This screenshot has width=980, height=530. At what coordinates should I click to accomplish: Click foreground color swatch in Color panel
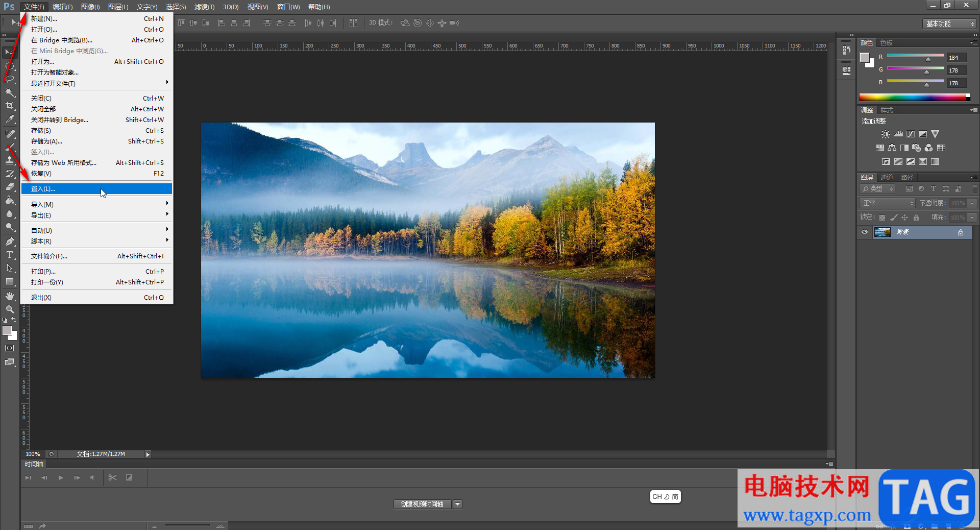[864, 58]
